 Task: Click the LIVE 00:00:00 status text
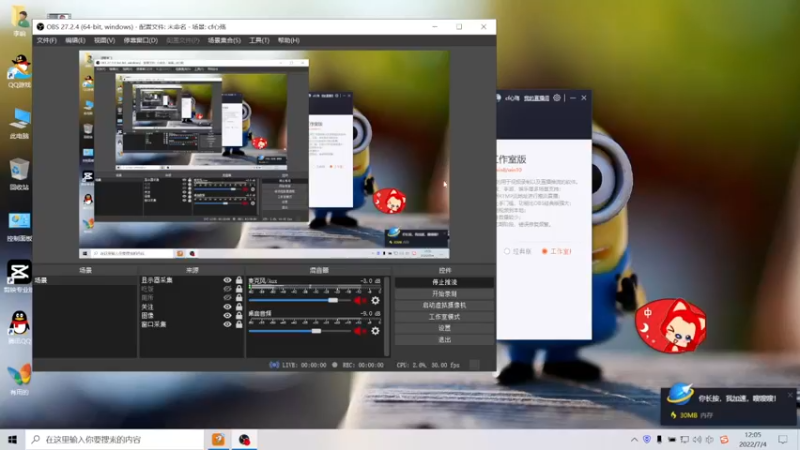pyautogui.click(x=304, y=365)
